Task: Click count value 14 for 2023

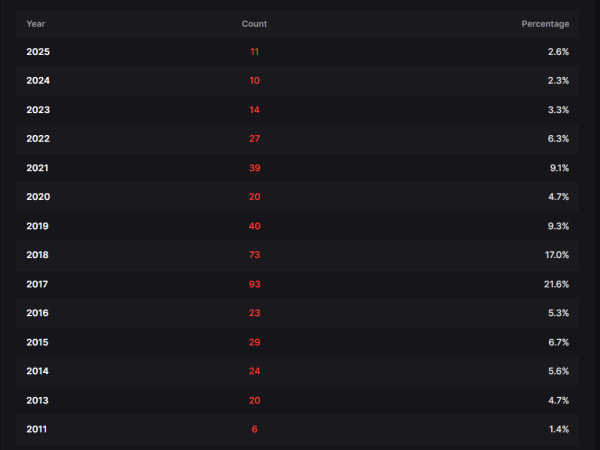Action: coord(254,110)
